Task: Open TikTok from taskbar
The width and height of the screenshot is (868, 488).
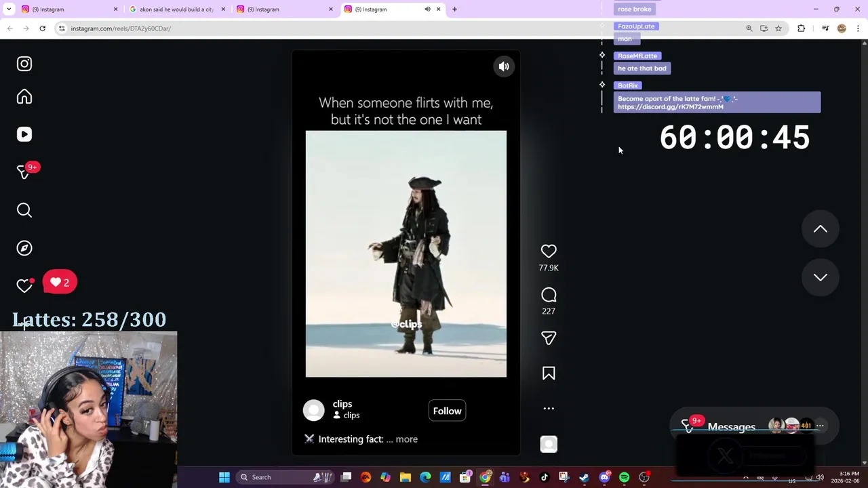Action: pyautogui.click(x=544, y=477)
